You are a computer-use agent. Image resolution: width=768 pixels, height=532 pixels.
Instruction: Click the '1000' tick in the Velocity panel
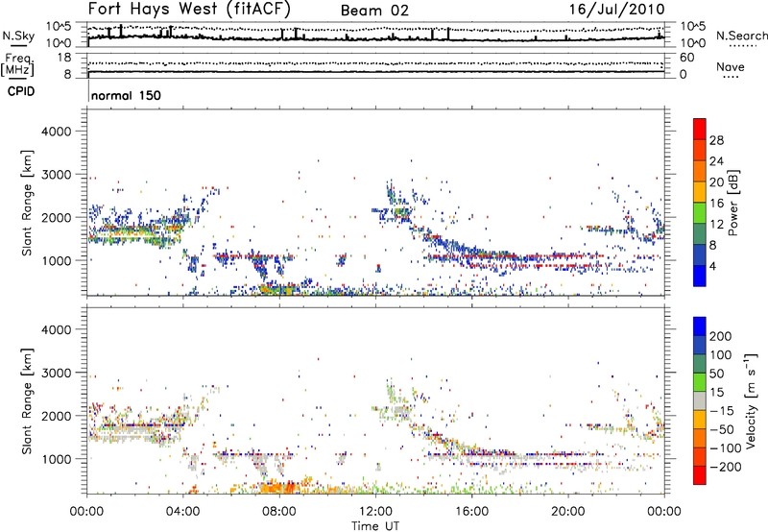57,459
